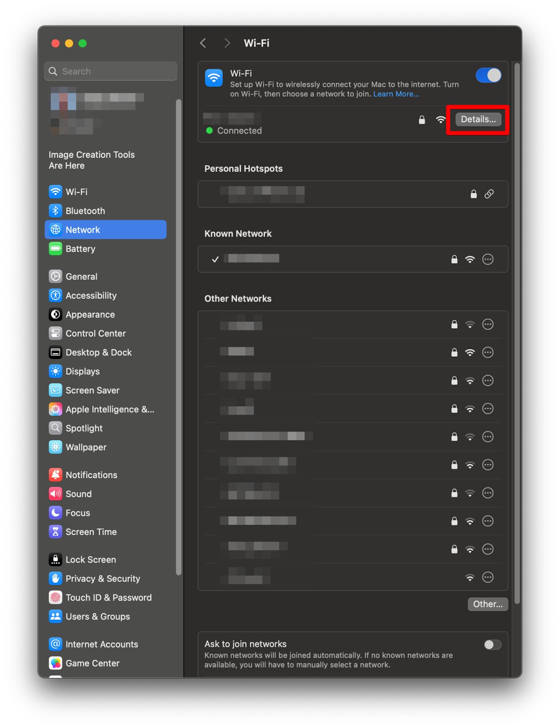Open the more options menu for Known Network
This screenshot has width=560, height=728.
point(488,259)
